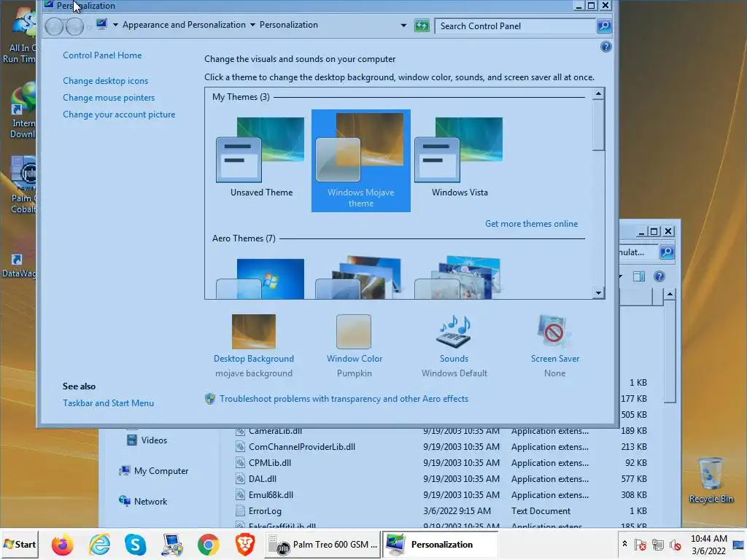Click the network tray icon
Viewport: 747px width, 560px height.
tap(658, 544)
